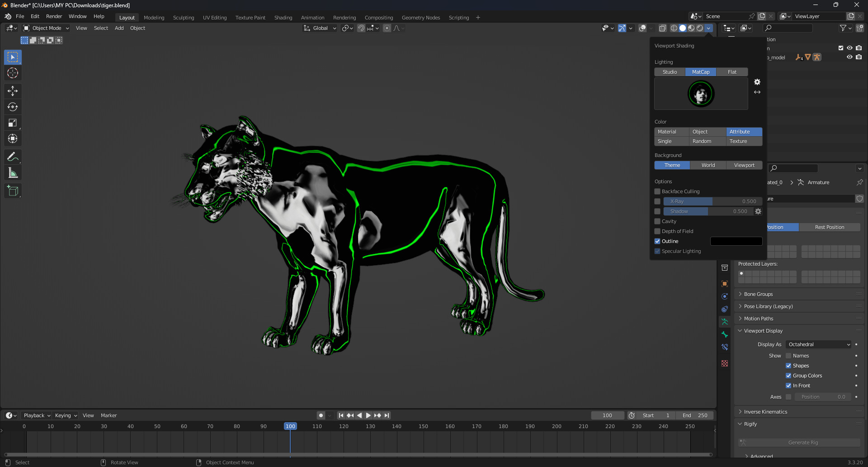
Task: Select the Transform tool
Action: pos(13,138)
